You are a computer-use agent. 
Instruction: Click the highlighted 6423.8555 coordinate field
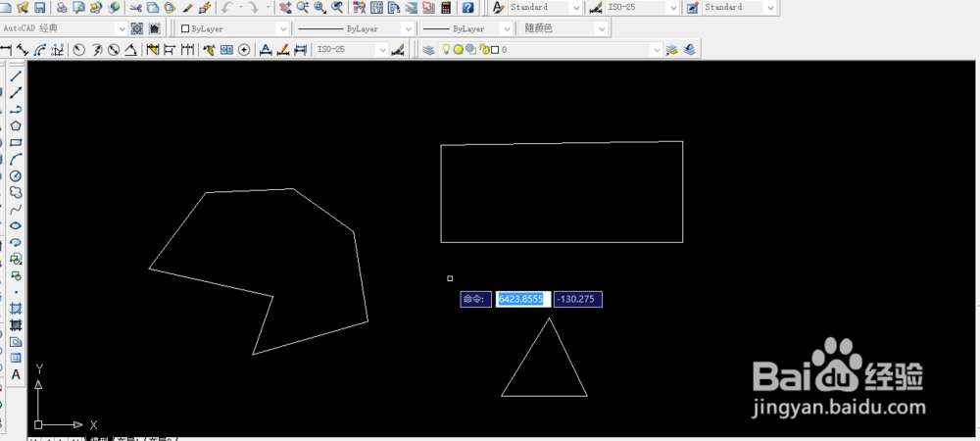coord(523,299)
